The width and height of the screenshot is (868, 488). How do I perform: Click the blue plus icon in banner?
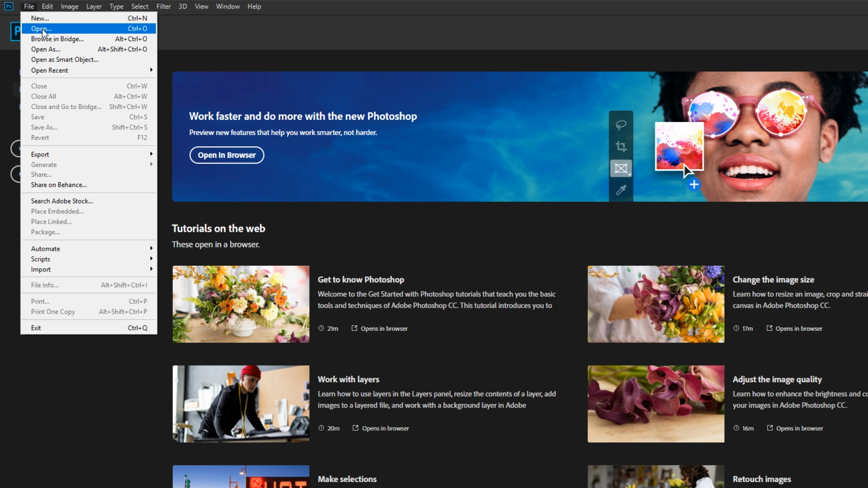click(x=694, y=184)
